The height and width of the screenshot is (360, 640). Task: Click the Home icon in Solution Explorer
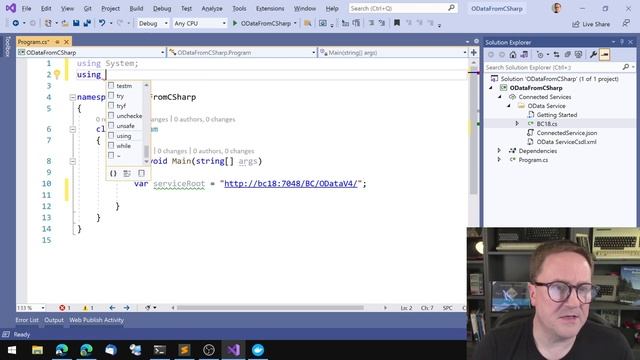pos(513,55)
